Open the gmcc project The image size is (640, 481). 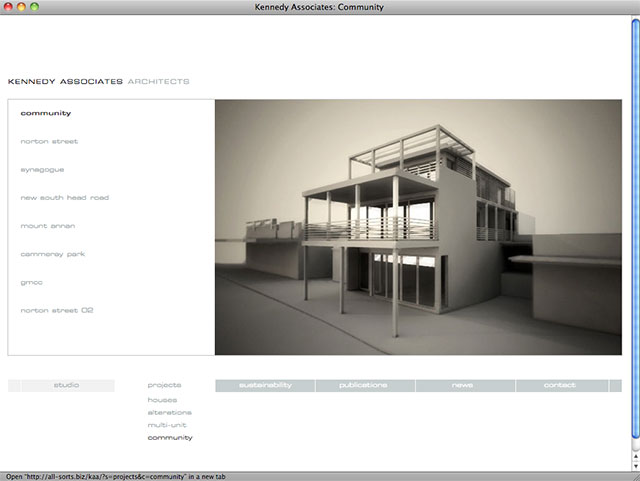31,283
